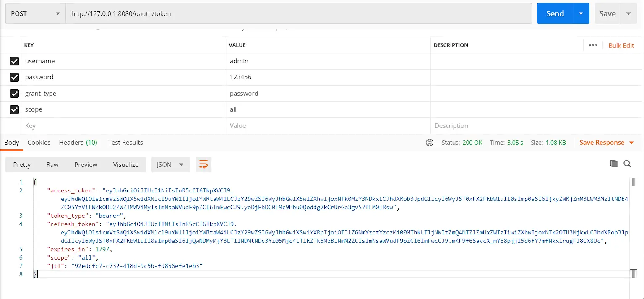Click the Save request button
Screen dimensions: 644x299
tap(607, 13)
